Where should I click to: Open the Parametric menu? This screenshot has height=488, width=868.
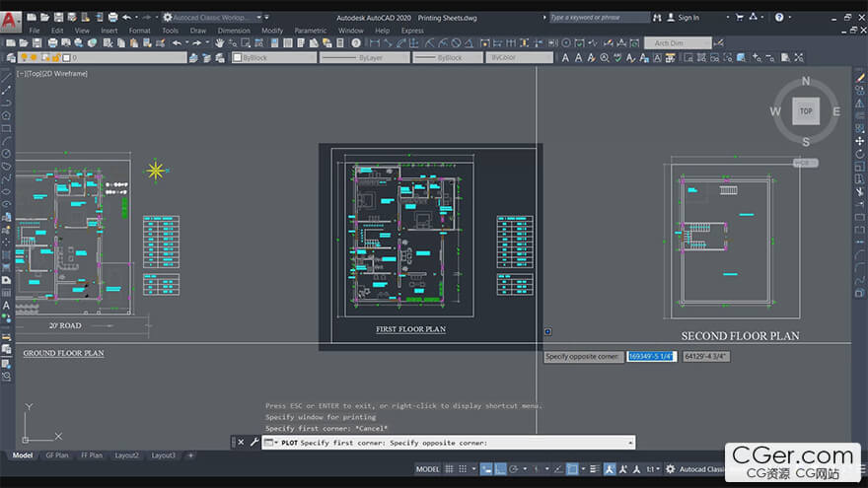[x=311, y=31]
